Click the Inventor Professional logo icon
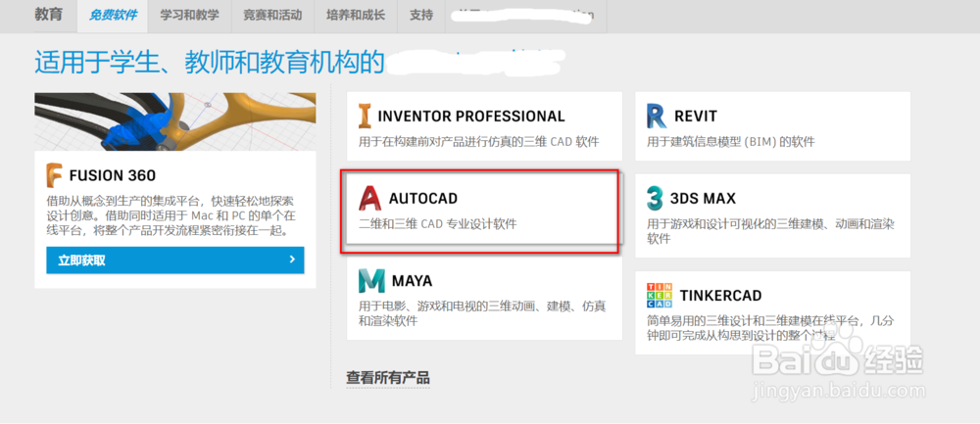The width and height of the screenshot is (980, 424). coord(365,117)
